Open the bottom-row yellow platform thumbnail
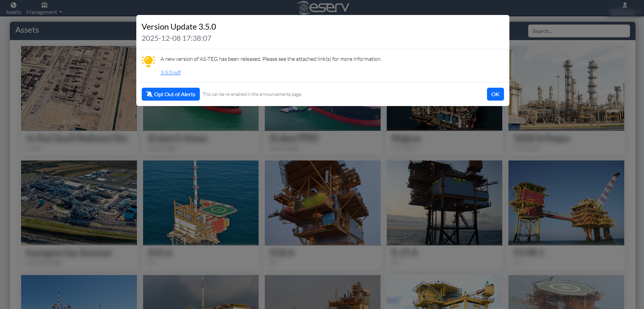 (444, 292)
